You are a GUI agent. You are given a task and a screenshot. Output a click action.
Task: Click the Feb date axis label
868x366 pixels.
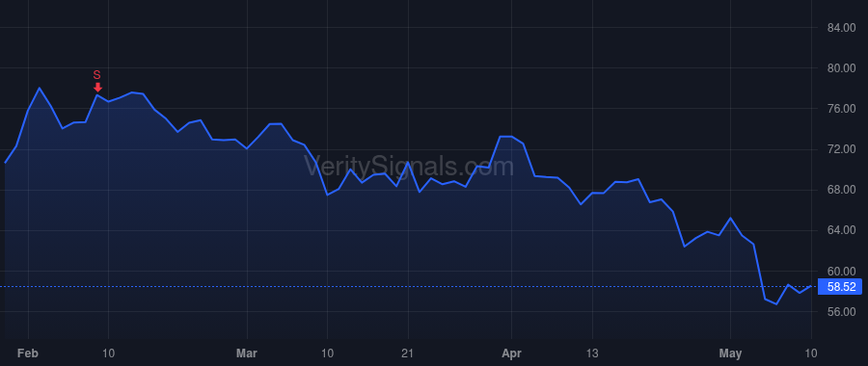click(28, 353)
